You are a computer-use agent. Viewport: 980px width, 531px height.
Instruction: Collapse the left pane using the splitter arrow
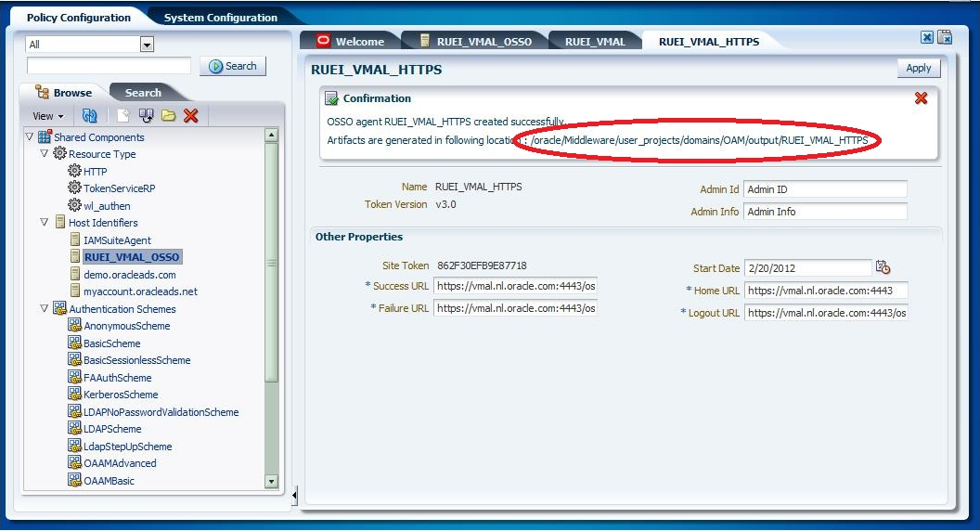(294, 496)
